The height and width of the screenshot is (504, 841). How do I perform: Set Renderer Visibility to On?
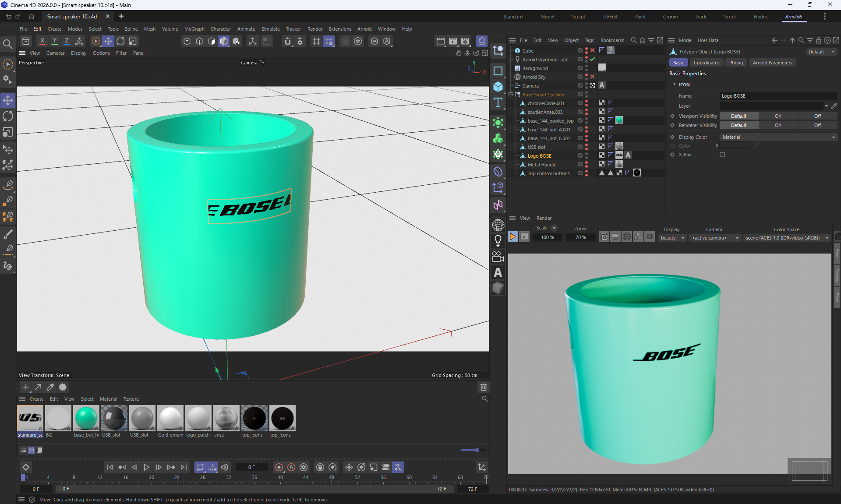point(778,125)
